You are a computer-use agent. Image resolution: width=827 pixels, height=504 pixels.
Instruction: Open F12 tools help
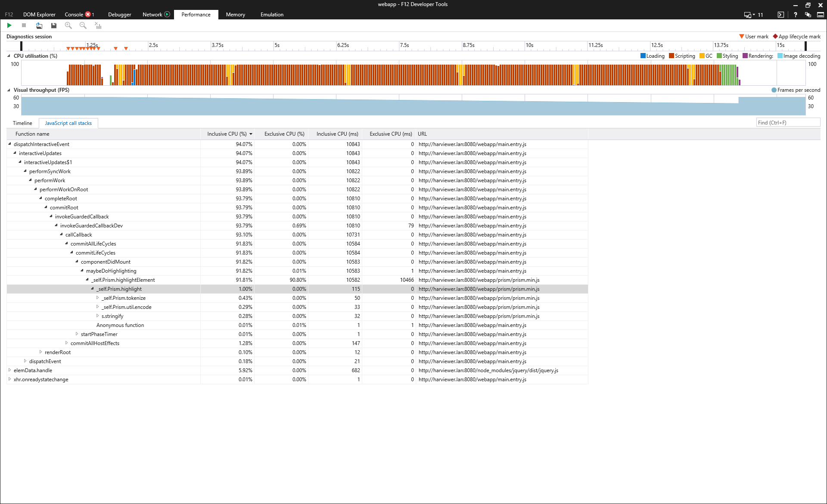(x=795, y=15)
